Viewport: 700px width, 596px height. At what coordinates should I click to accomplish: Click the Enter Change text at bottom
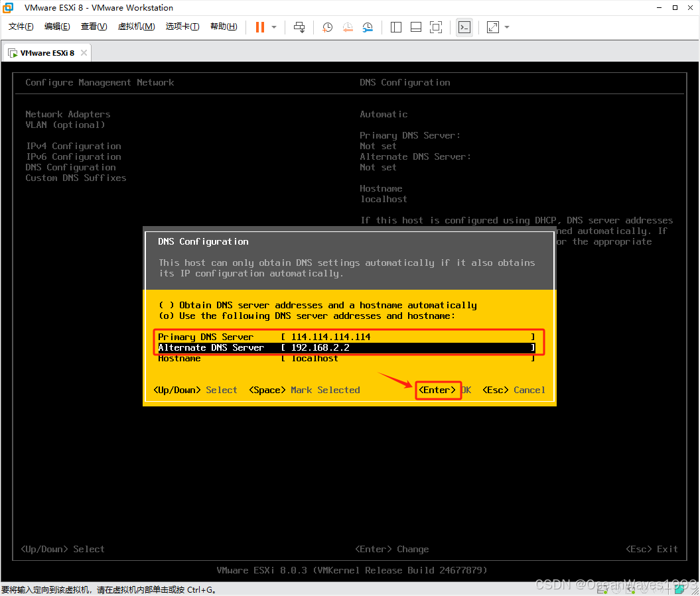[392, 549]
